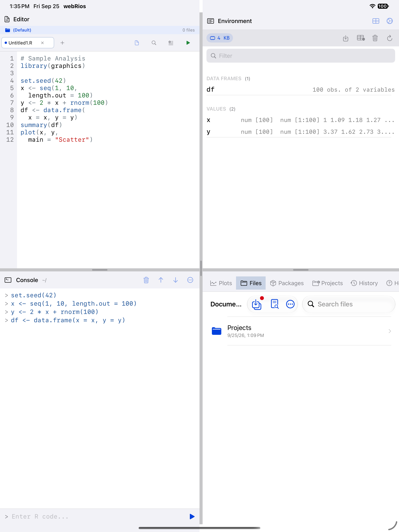
Task: Open Files more options ellipsis
Action: [x=290, y=304]
